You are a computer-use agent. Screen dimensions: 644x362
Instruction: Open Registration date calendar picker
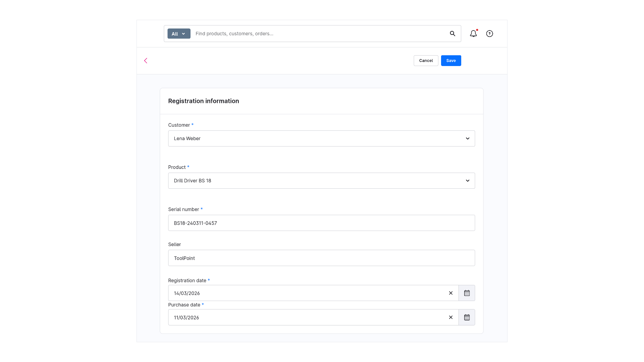(x=467, y=293)
